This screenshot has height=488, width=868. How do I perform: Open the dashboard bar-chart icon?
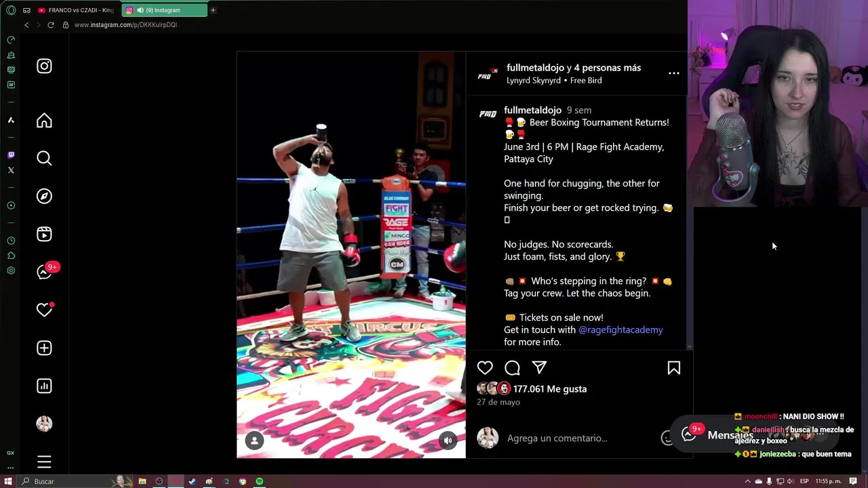tap(44, 386)
